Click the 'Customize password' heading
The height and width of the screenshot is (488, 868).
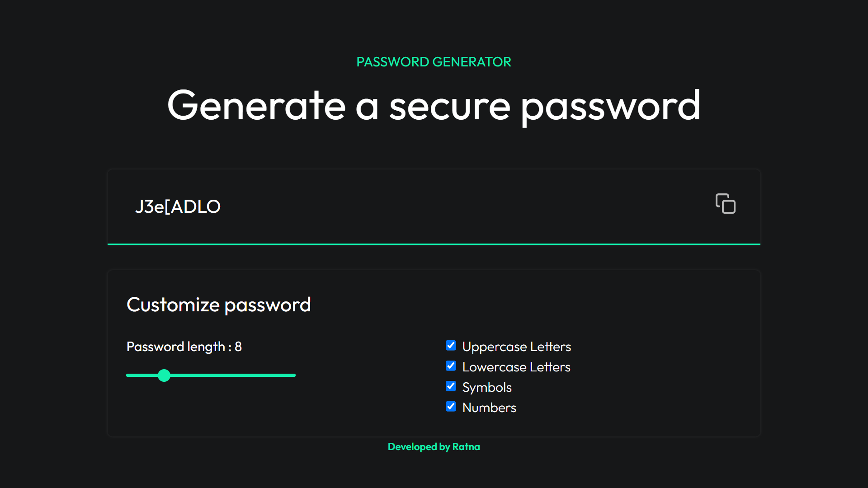pyautogui.click(x=219, y=305)
